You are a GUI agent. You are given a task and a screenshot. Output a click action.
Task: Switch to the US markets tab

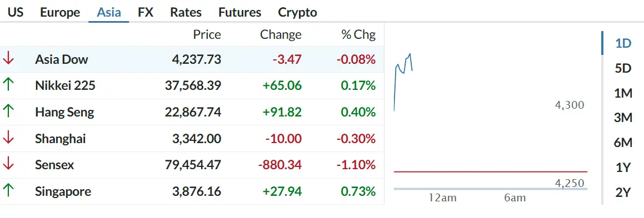point(16,12)
